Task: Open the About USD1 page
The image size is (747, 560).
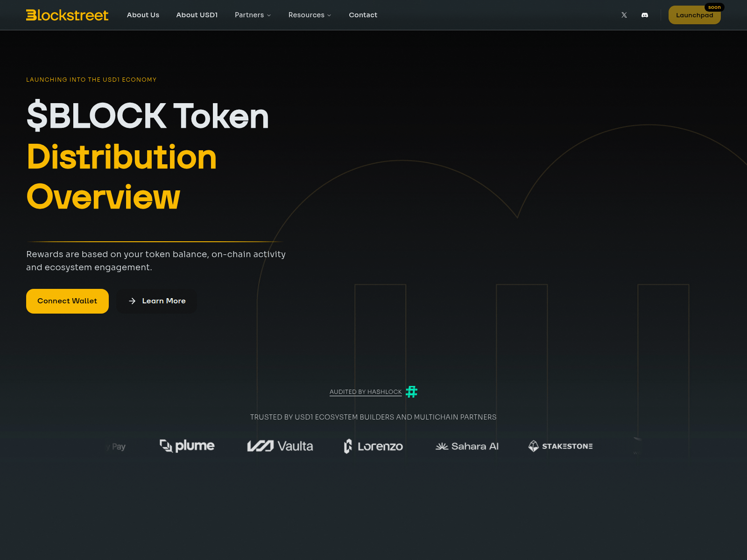Action: 197,15
